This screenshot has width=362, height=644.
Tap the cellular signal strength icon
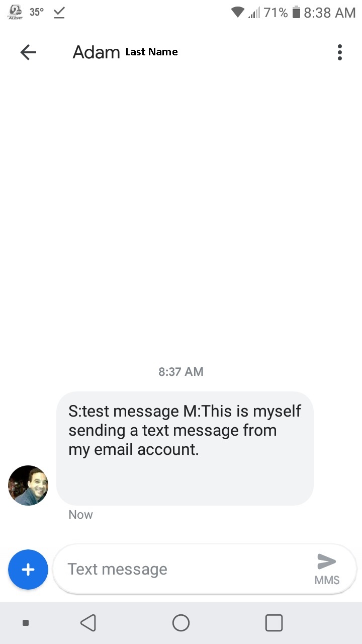pos(253,13)
